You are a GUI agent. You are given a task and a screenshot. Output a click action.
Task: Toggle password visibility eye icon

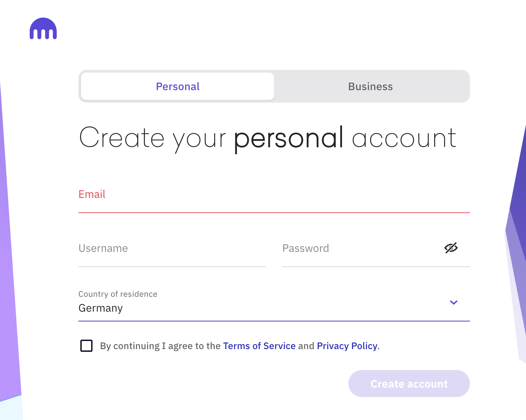451,248
